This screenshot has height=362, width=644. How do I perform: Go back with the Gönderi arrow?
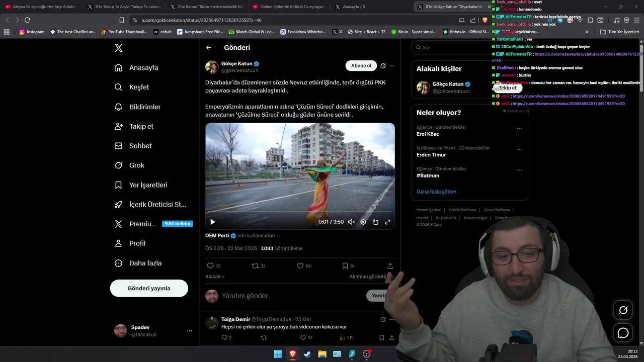pos(209,48)
